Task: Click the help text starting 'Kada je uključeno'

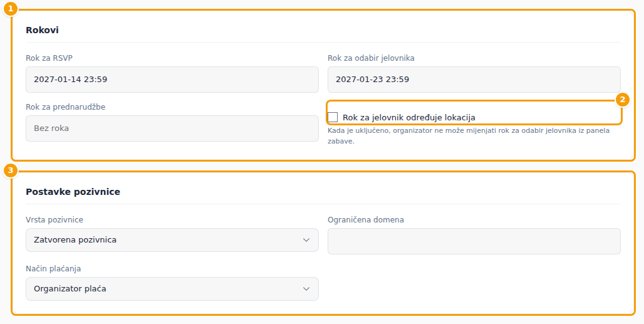Action: pyautogui.click(x=469, y=136)
